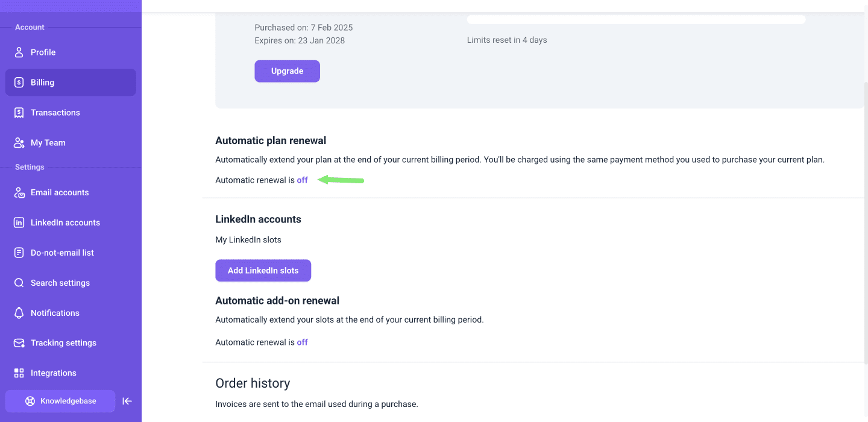Viewport: 868px width, 422px height.
Task: Collapse the sidebar with arrow icon
Action: coord(127,401)
